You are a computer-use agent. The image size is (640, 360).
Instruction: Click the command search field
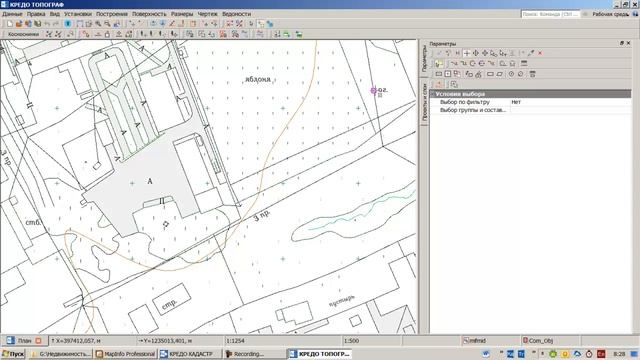(x=550, y=14)
